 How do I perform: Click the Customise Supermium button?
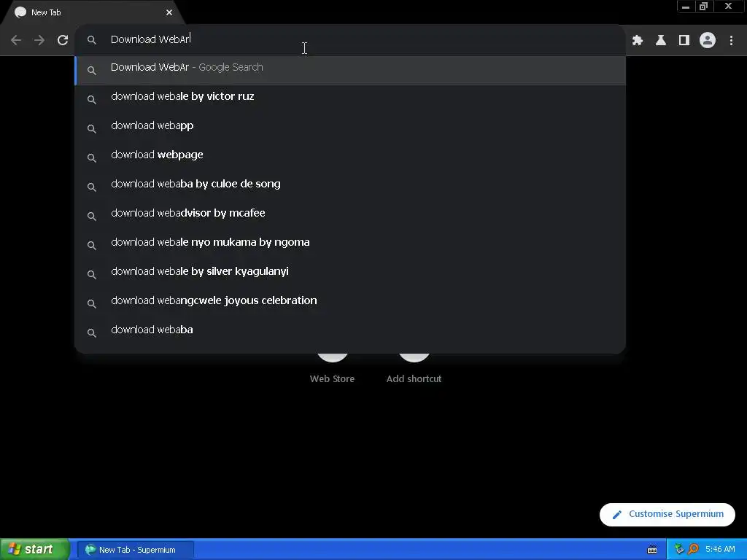[667, 514]
